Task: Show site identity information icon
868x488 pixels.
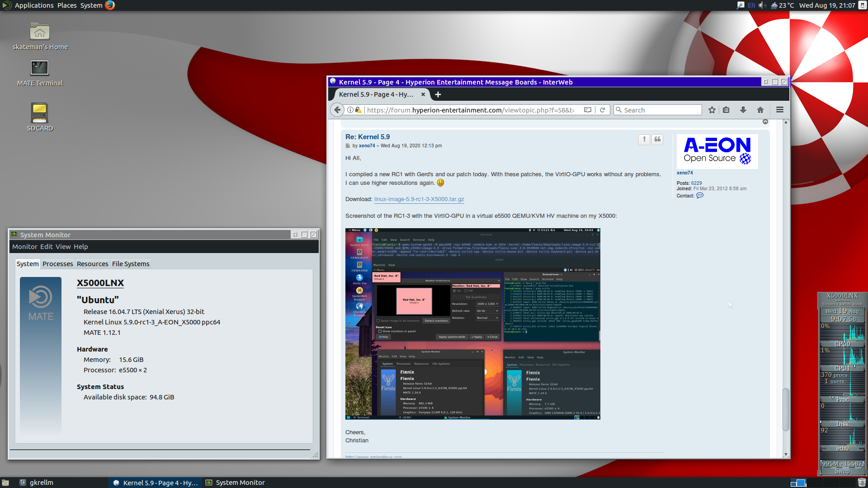Action: 350,110
